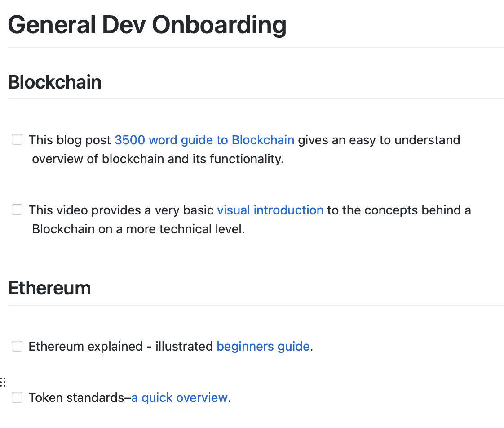Click the General Dev Onboarding title
504x428 pixels.
147,25
